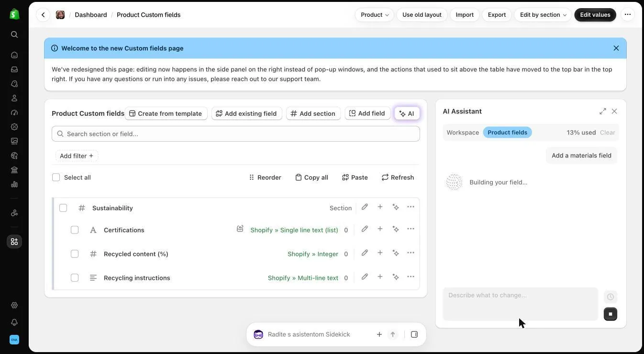This screenshot has width=644, height=354.
Task: Open the Edit by section dropdown
Action: pyautogui.click(x=543, y=15)
